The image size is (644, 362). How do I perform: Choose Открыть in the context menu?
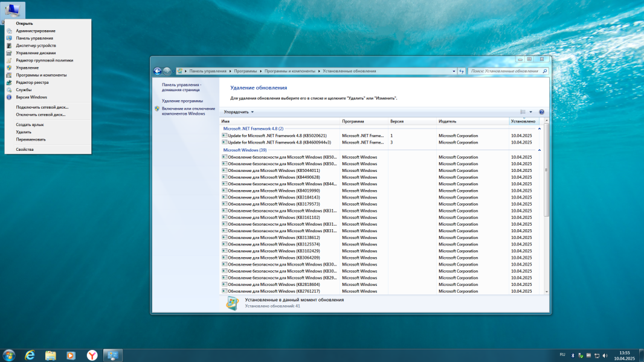[48, 24]
